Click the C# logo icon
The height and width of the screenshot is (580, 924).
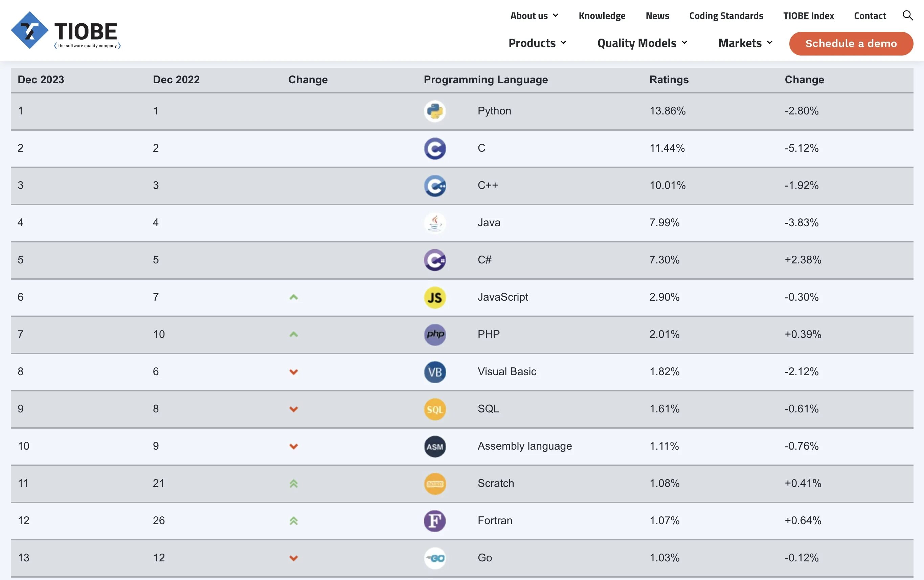(435, 260)
